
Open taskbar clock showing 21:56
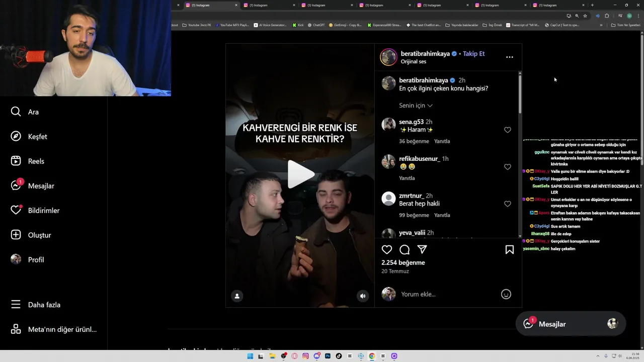click(x=632, y=356)
